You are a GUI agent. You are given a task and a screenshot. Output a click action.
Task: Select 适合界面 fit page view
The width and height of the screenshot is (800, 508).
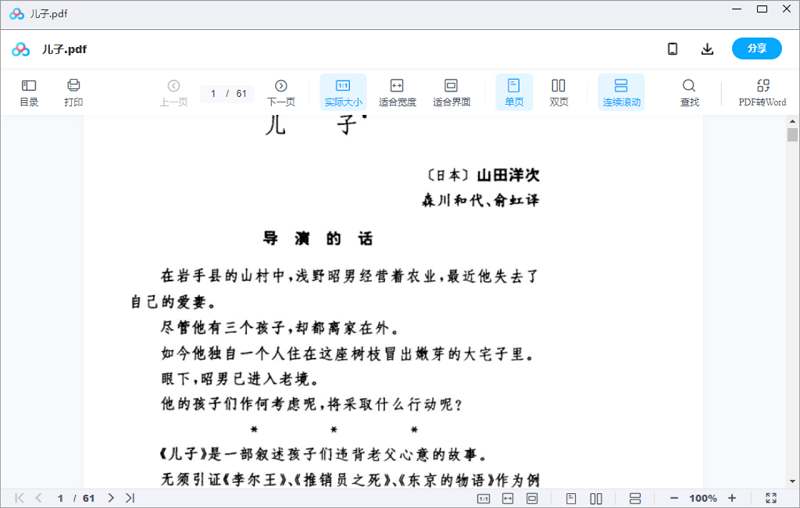click(x=451, y=92)
